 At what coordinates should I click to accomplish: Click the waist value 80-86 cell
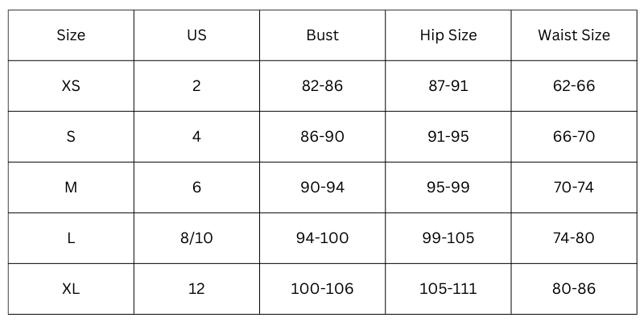[x=574, y=289]
